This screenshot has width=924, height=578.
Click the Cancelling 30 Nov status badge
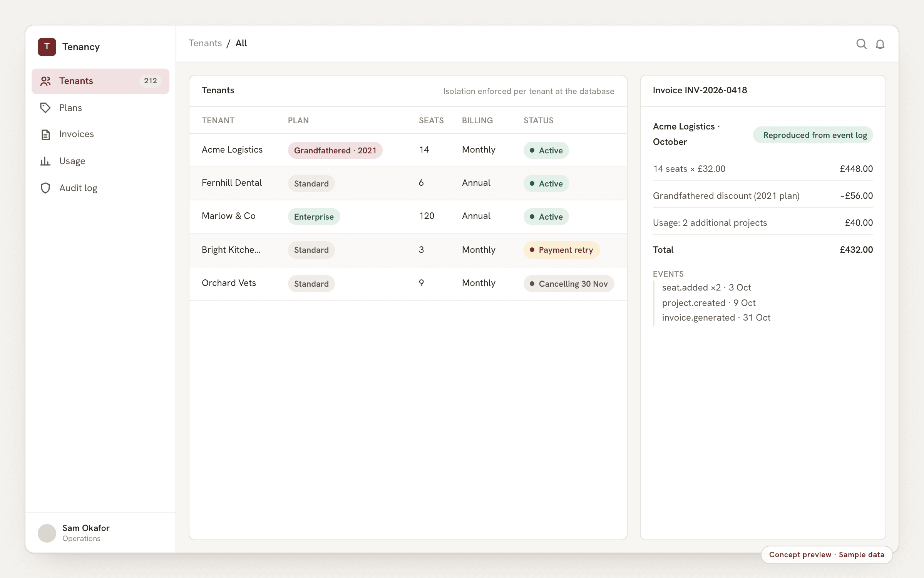569,284
